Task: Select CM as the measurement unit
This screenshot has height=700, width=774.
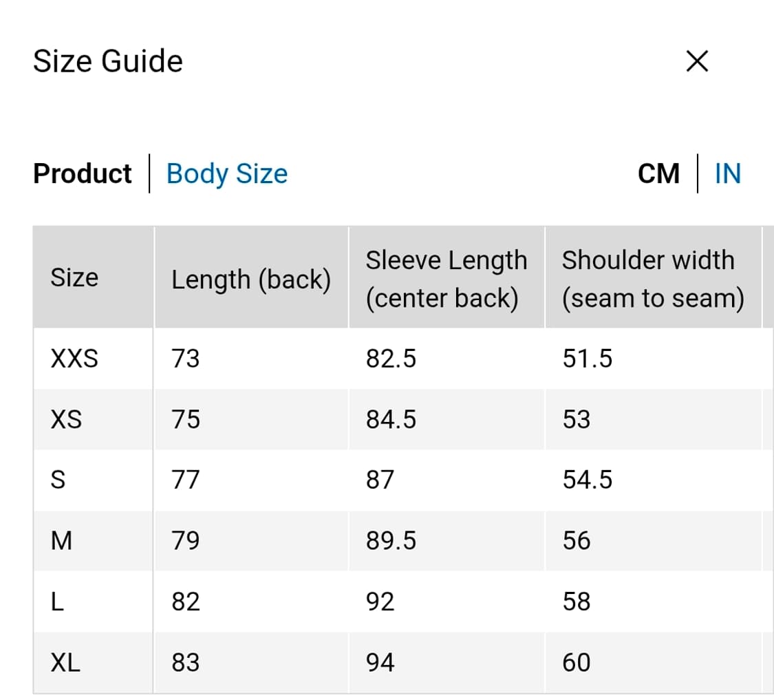Action: 658,173
